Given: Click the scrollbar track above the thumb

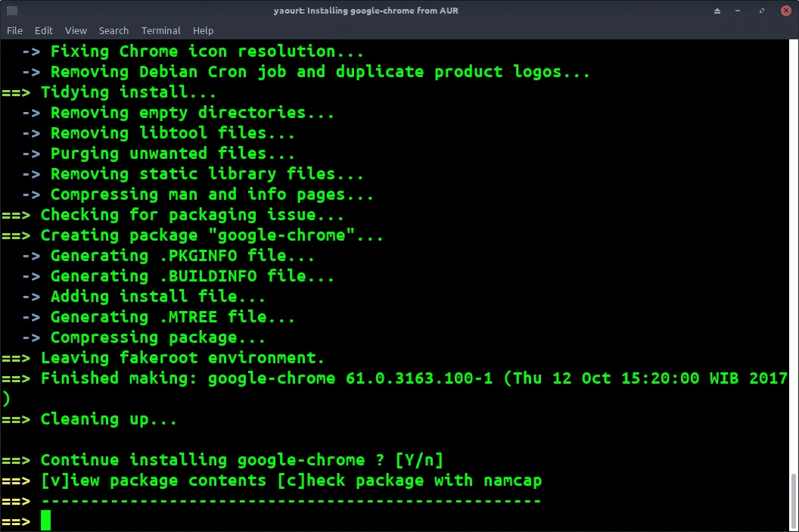Looking at the screenshot, I should [794, 255].
